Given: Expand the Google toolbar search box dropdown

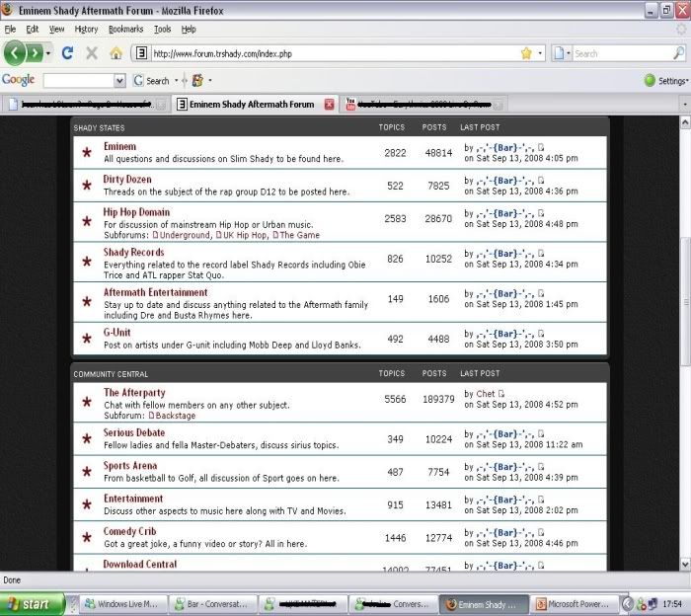Looking at the screenshot, I should click(x=119, y=81).
